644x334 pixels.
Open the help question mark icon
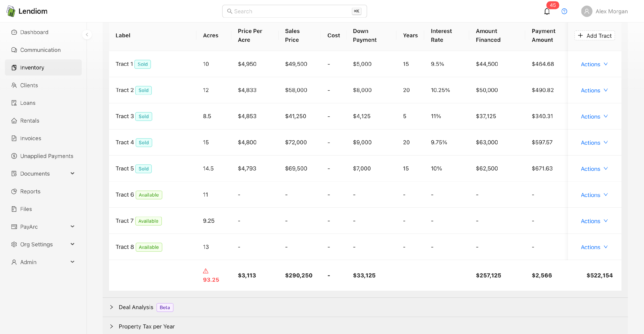[x=564, y=12]
